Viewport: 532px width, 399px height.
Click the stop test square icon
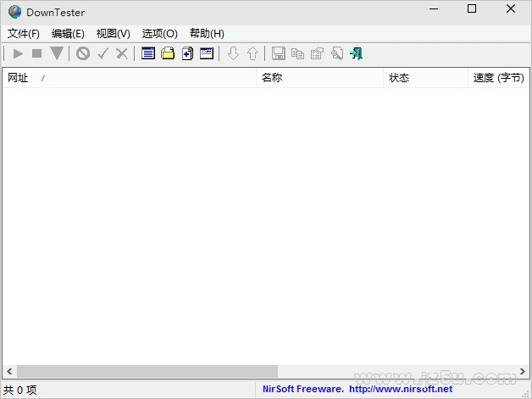[36, 53]
